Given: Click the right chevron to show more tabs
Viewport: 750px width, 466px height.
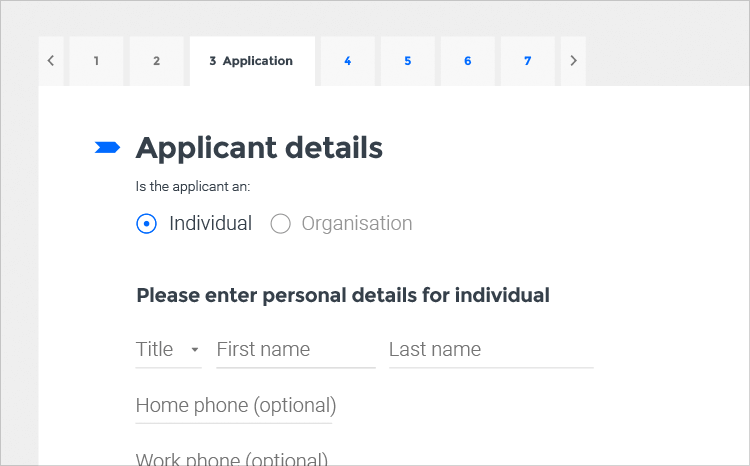Looking at the screenshot, I should point(573,61).
